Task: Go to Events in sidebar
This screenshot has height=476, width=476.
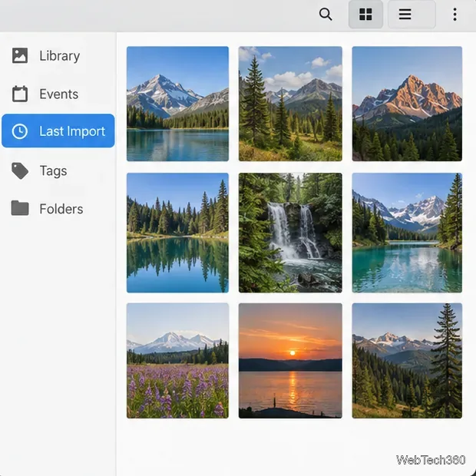Action: pos(58,94)
